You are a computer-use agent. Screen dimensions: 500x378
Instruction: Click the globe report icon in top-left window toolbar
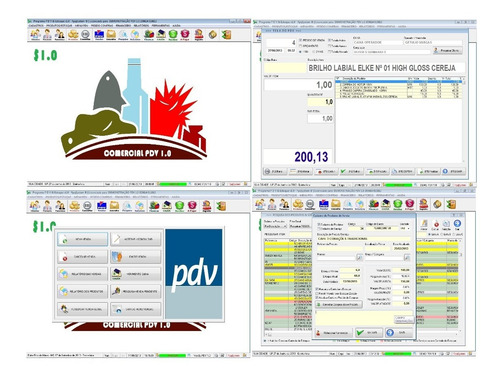tap(135, 34)
